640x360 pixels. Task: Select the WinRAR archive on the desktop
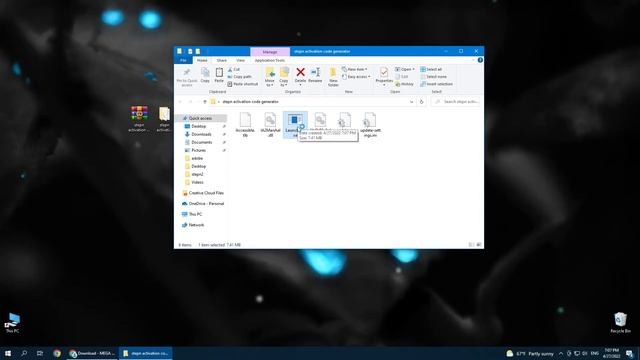tap(139, 119)
